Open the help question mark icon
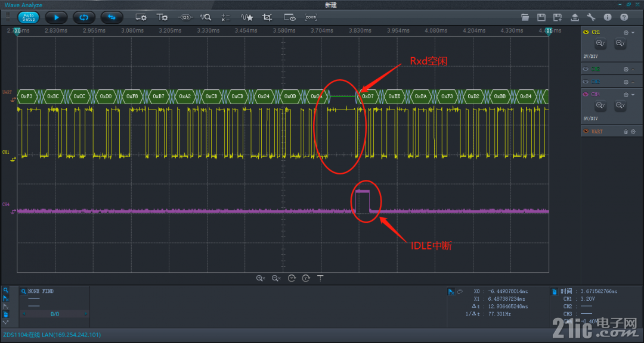The height and width of the screenshot is (343, 644). point(624,17)
